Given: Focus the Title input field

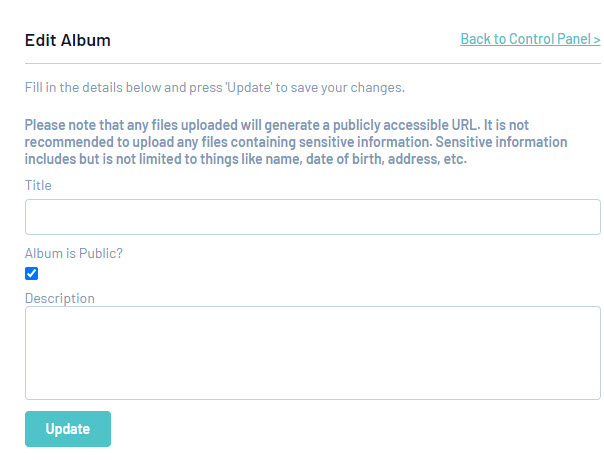Looking at the screenshot, I should pyautogui.click(x=312, y=217).
